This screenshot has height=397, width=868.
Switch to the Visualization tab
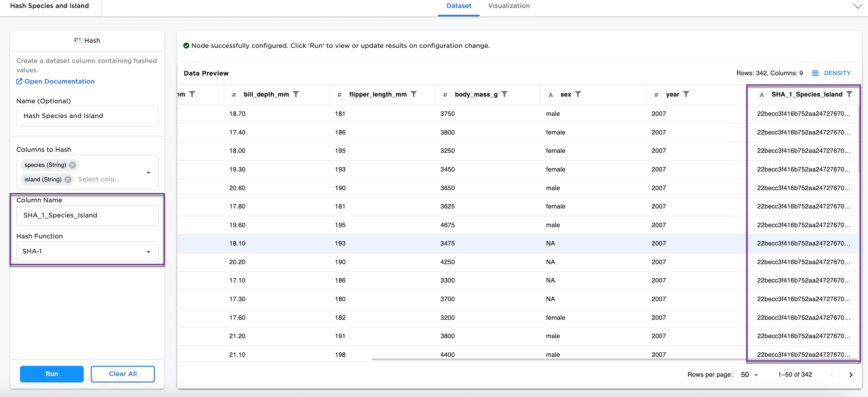[x=508, y=6]
